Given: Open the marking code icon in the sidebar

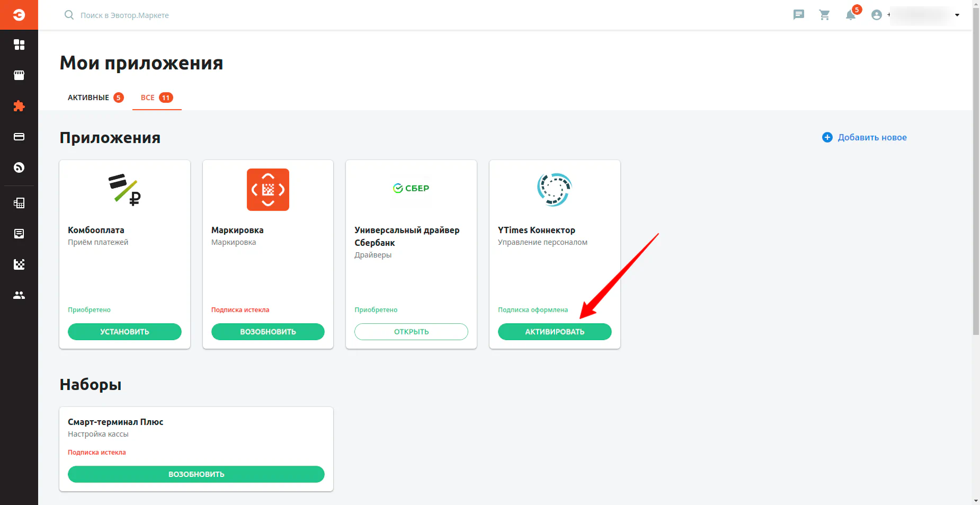Looking at the screenshot, I should point(19,264).
